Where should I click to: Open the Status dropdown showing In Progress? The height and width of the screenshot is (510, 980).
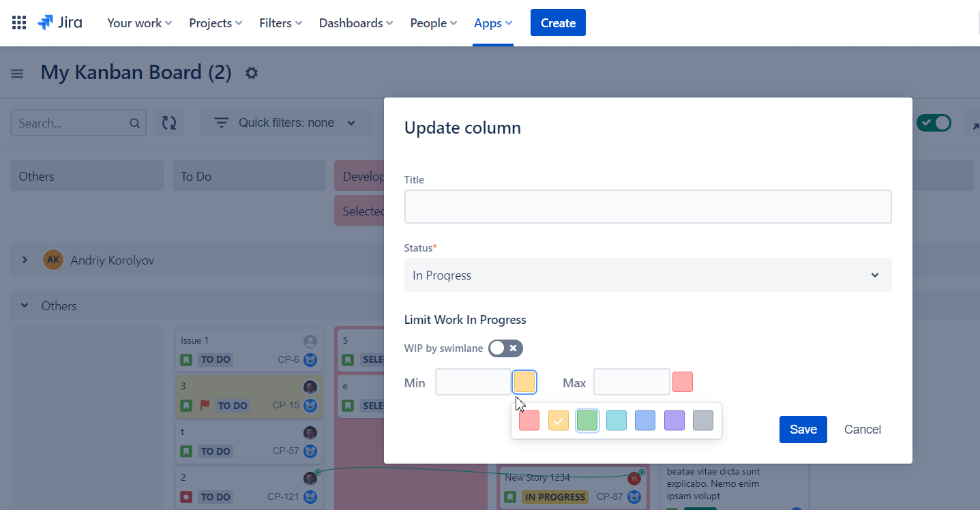[x=648, y=275]
